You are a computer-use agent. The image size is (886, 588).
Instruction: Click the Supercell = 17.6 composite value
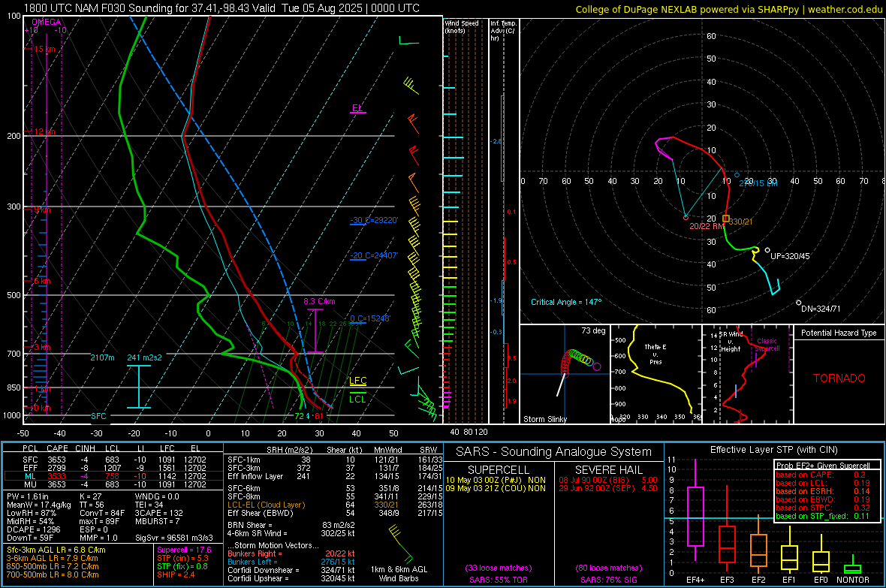(184, 550)
